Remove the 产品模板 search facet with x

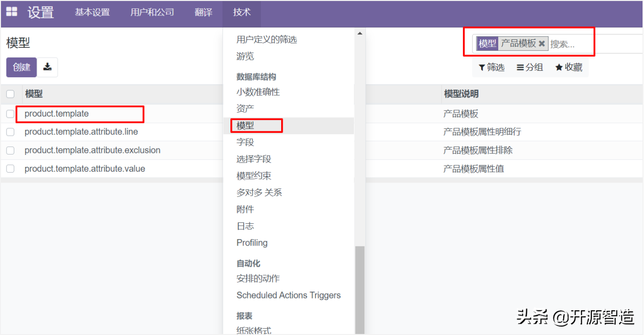pyautogui.click(x=542, y=43)
